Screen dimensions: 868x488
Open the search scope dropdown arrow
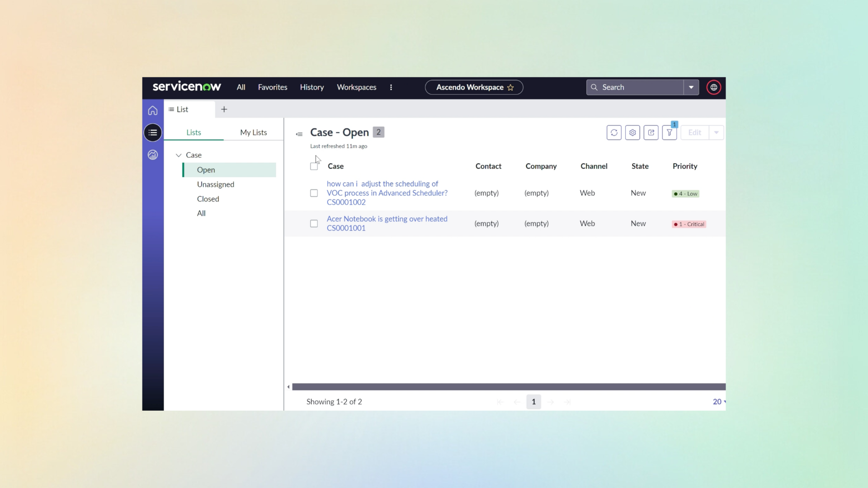tap(691, 87)
